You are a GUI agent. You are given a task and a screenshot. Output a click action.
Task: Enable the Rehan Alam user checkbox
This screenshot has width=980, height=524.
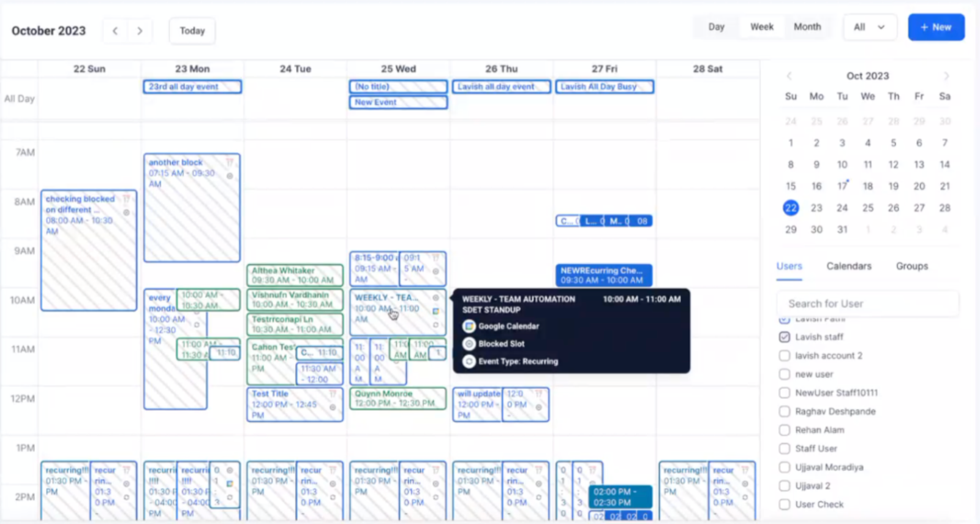[x=785, y=430]
